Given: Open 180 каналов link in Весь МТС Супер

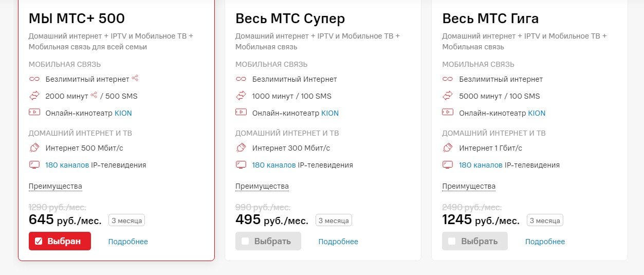Looking at the screenshot, I should [x=274, y=165].
